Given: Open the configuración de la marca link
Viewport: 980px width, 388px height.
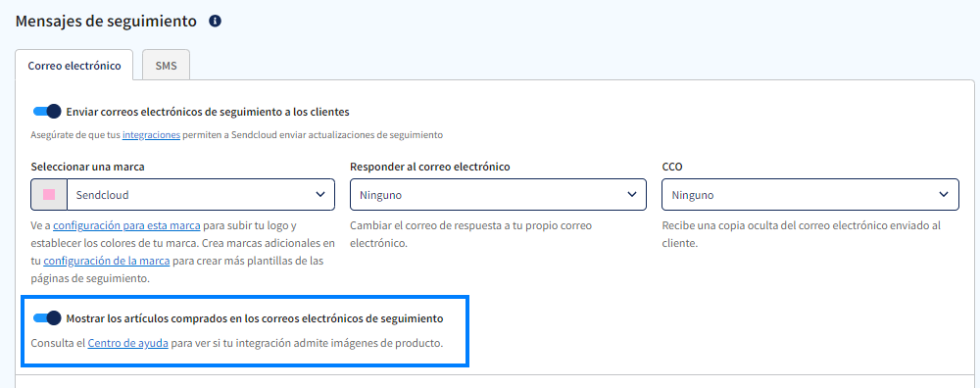Looking at the screenshot, I should (x=106, y=261).
